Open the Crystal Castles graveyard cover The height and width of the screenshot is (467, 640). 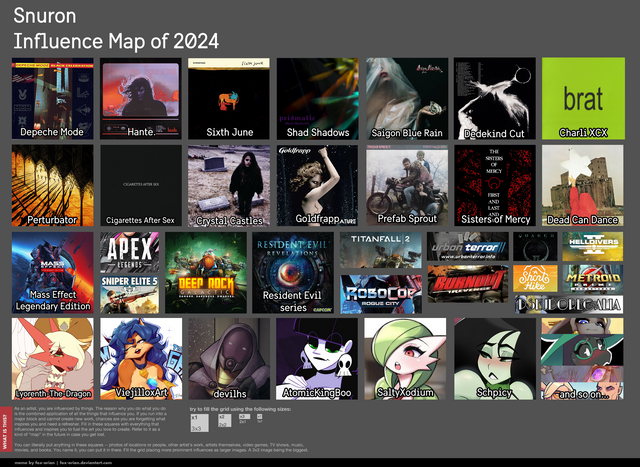[x=229, y=185]
